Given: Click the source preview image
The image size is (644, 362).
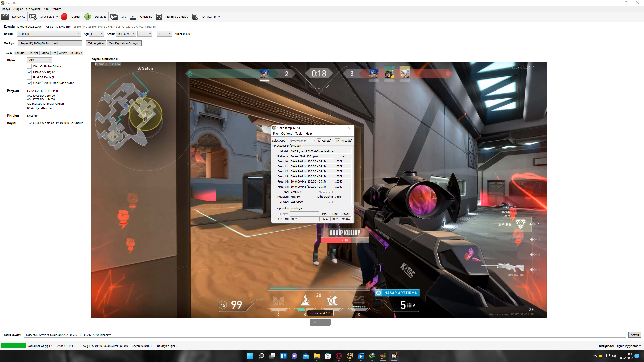Looking at the screenshot, I should point(319,190).
